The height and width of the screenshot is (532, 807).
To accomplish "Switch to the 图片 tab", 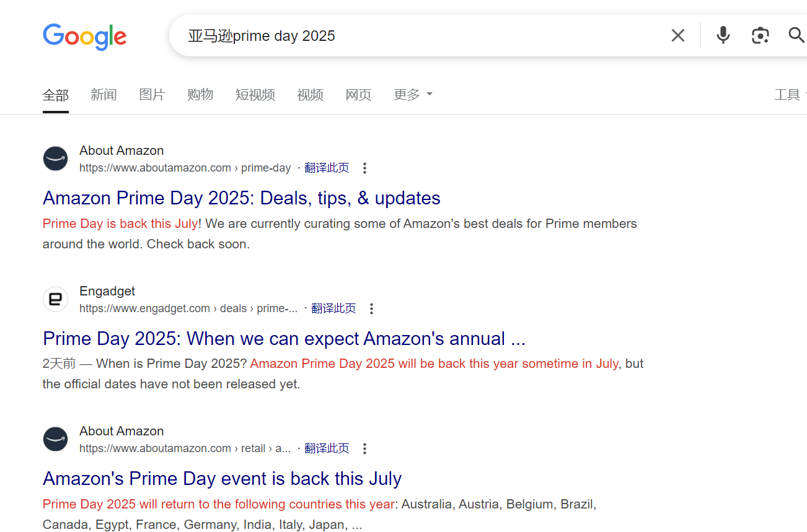I will (152, 94).
